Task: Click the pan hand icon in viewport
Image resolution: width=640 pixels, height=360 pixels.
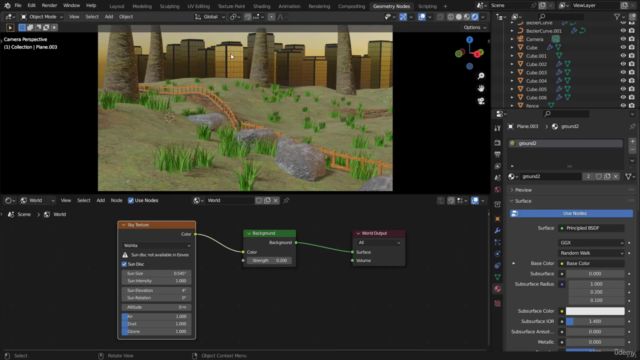Action: (481, 89)
